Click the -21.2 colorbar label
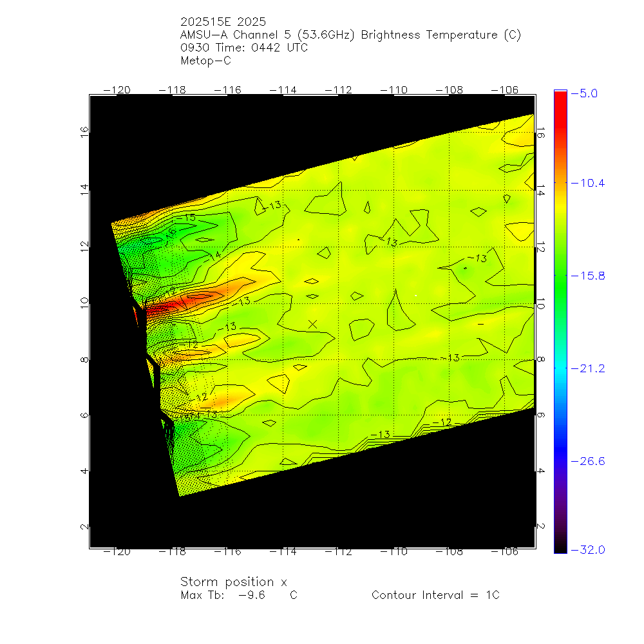 coord(588,369)
